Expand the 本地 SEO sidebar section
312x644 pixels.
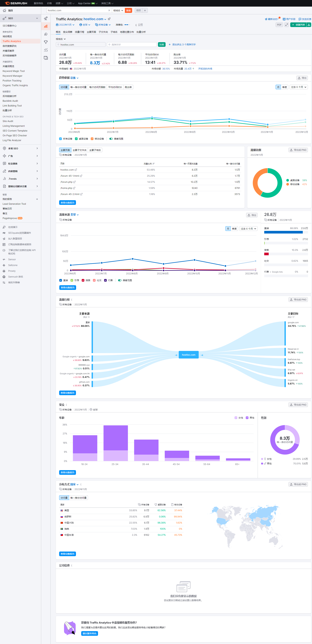pos(20,148)
